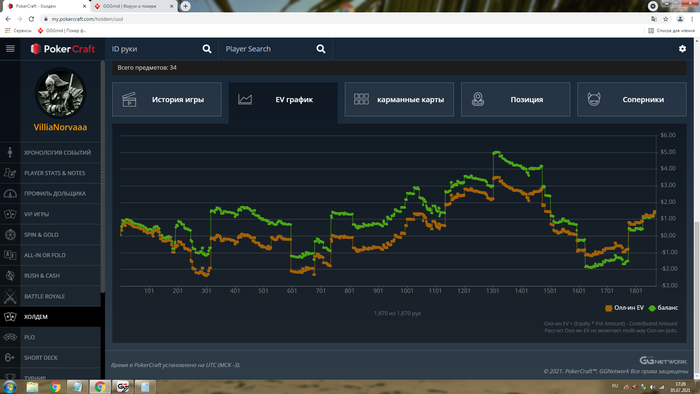700x394 pixels.
Task: Toggle the Олл-ин EV legend swatch
Action: [x=608, y=308]
